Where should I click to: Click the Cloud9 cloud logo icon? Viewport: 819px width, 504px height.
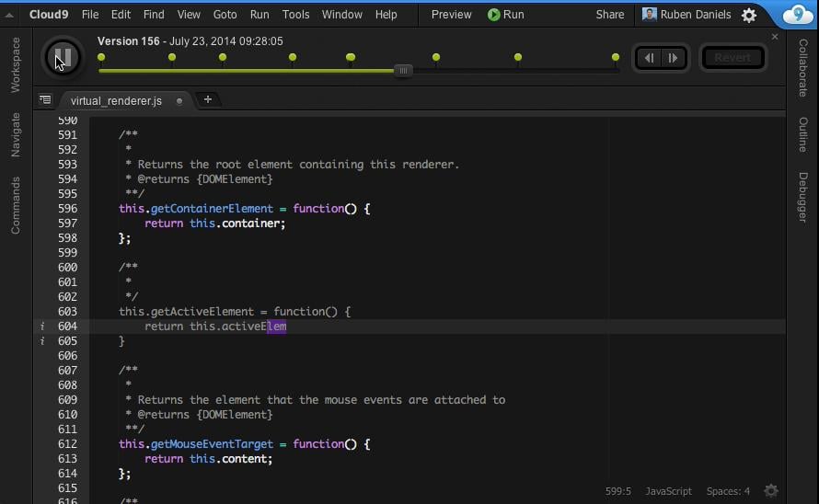tap(797, 15)
